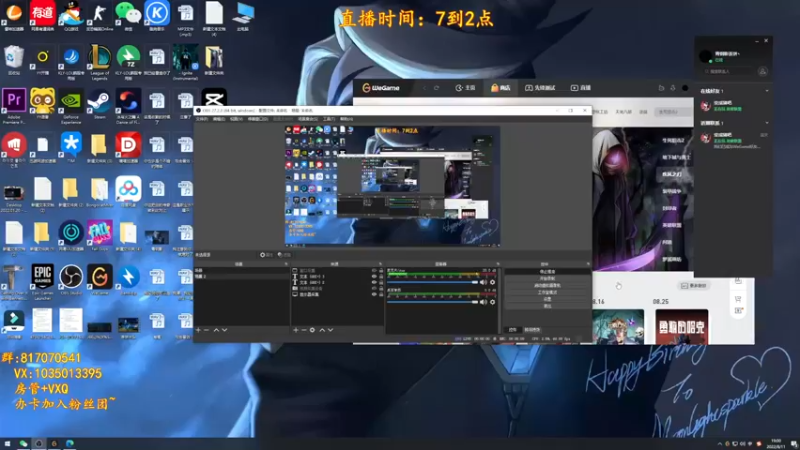
Task: Open Recycle Bin on desktop
Action: tap(14, 60)
